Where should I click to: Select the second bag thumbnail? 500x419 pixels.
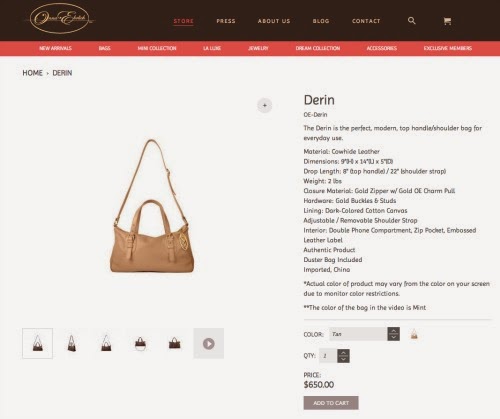72,343
